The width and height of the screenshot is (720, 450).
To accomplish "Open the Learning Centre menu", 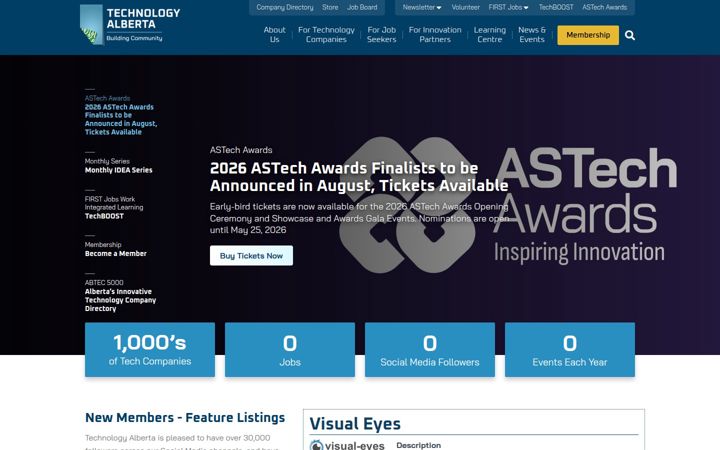I will (489, 34).
